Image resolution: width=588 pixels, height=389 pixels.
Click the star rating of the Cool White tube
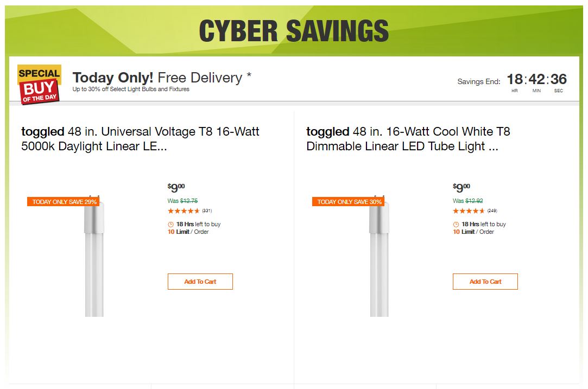coord(469,211)
